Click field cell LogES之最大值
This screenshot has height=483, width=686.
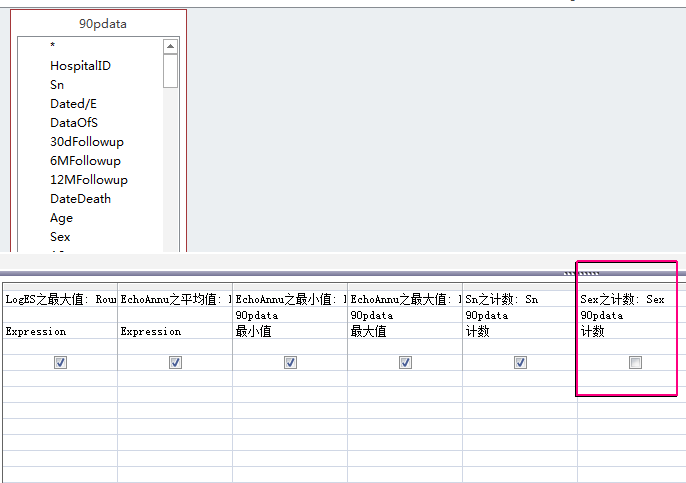click(60, 299)
